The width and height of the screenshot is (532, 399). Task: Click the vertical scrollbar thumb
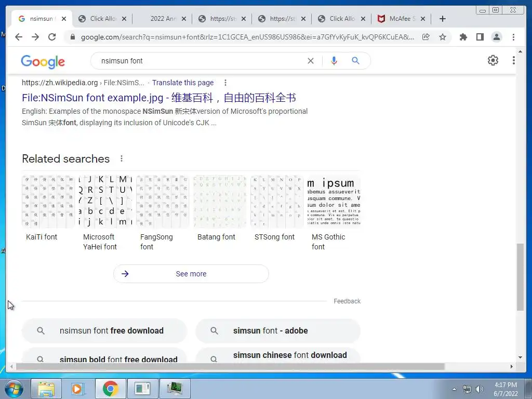point(520,277)
